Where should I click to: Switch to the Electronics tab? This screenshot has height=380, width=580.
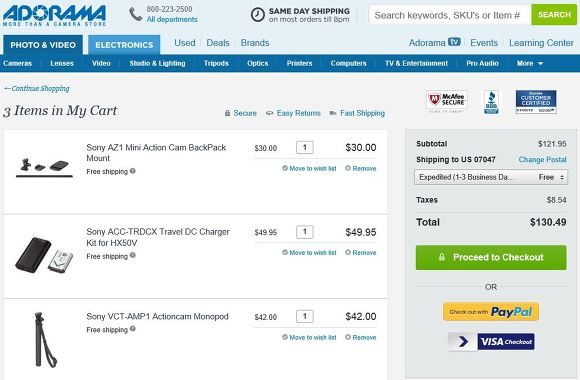coord(124,45)
